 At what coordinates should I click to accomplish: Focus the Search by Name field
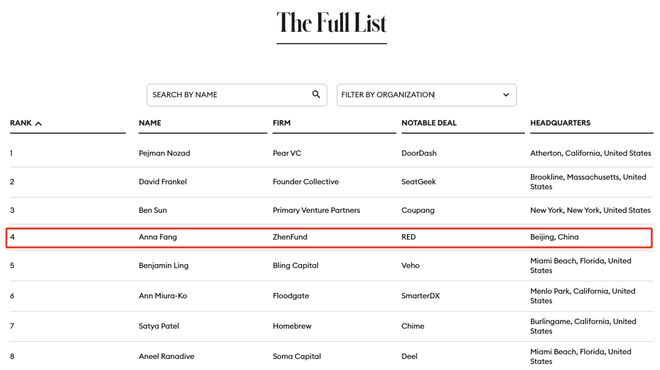click(237, 95)
